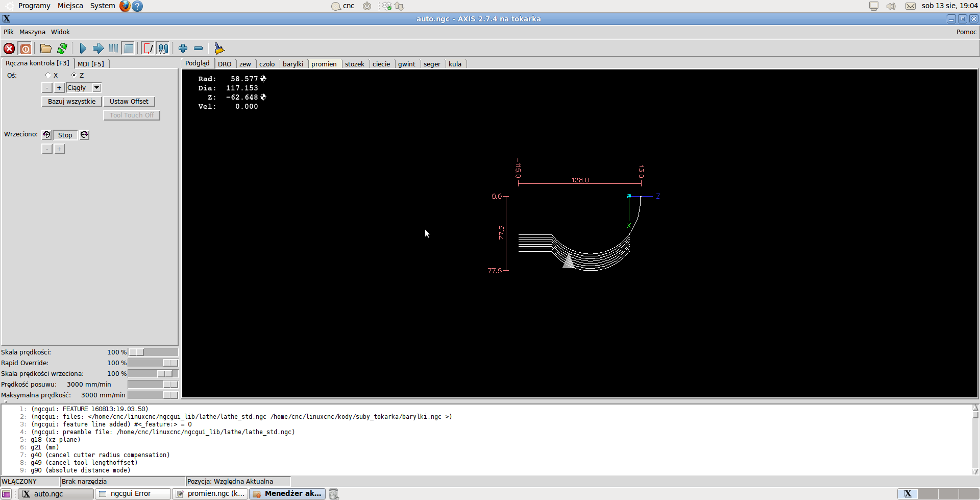
Task: Clear live plot with broom icon
Action: click(x=219, y=49)
